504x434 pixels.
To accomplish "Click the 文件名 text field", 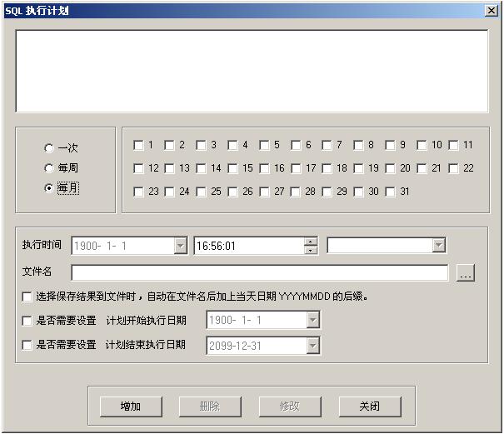I will pos(259,272).
